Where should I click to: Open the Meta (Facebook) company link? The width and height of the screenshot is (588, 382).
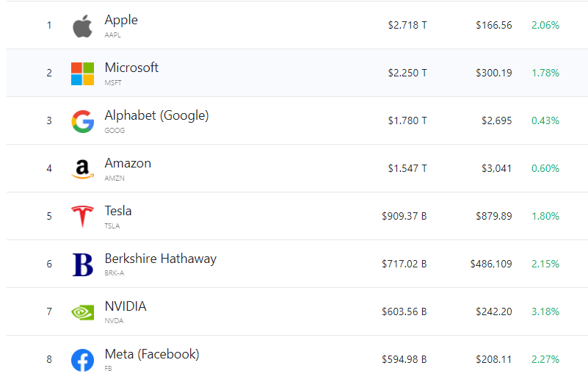tap(151, 354)
